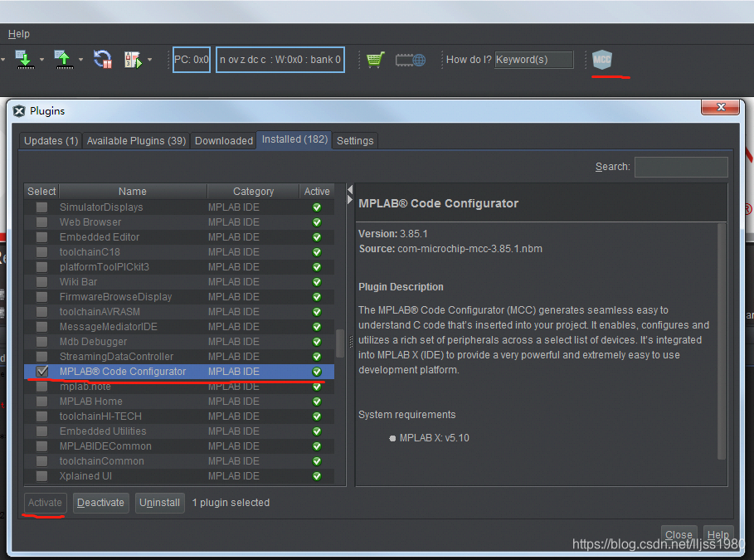Open dropdown arrow beside Debug Project icon
754x560 pixels.
[150, 60]
